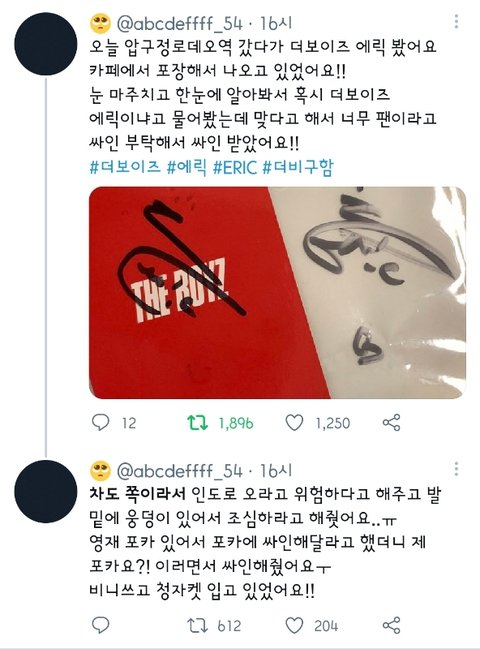The height and width of the screenshot is (649, 480).
Task: Open more options menu on second tweet
Action: coord(456,469)
